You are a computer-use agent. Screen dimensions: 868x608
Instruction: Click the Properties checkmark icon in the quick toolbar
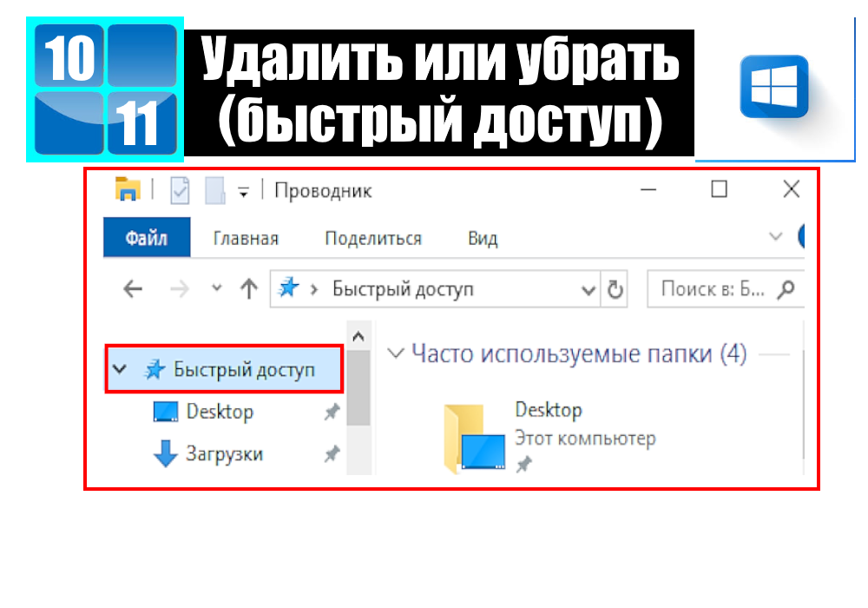pos(180,190)
